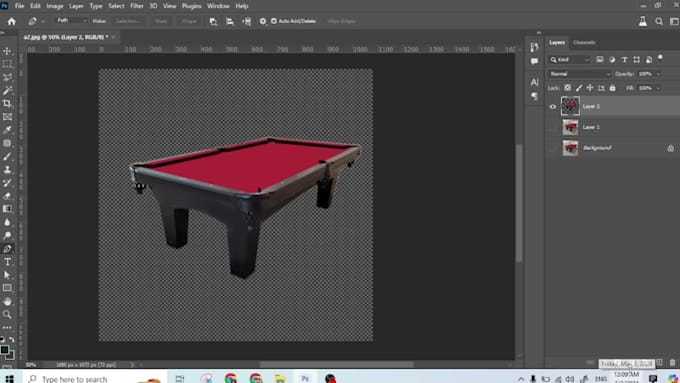680x383 pixels.
Task: Select the Crop tool
Action: tap(7, 103)
